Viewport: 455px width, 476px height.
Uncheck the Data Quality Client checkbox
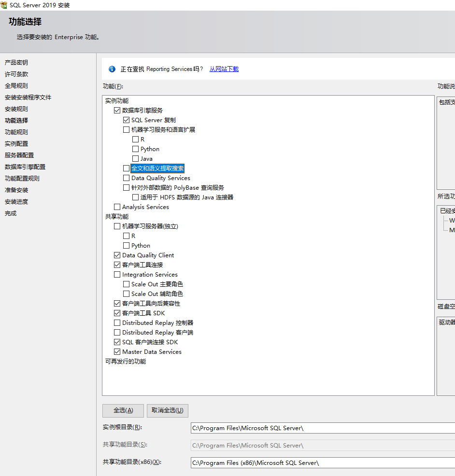click(117, 255)
